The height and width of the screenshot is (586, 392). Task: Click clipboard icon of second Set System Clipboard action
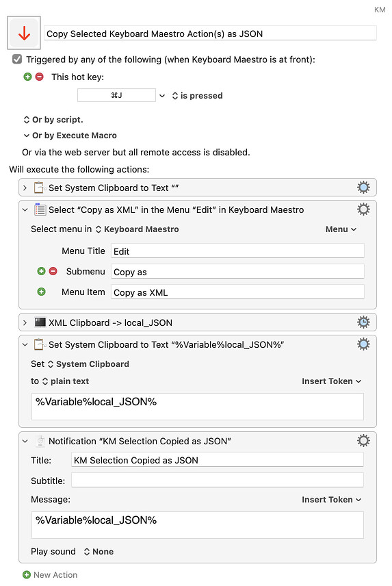(40, 344)
